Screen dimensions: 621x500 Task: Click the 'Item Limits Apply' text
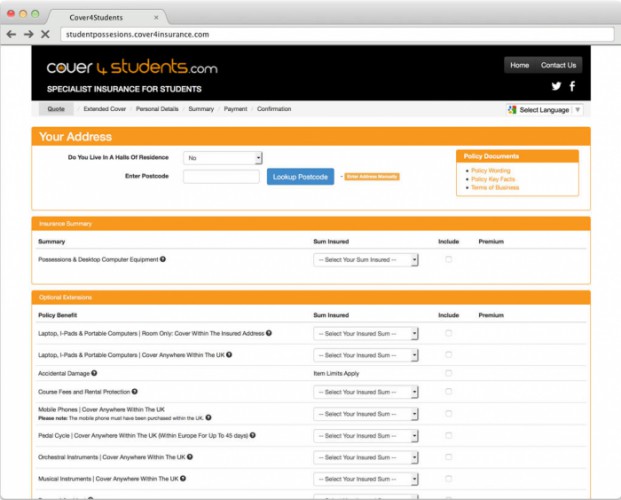click(x=336, y=373)
